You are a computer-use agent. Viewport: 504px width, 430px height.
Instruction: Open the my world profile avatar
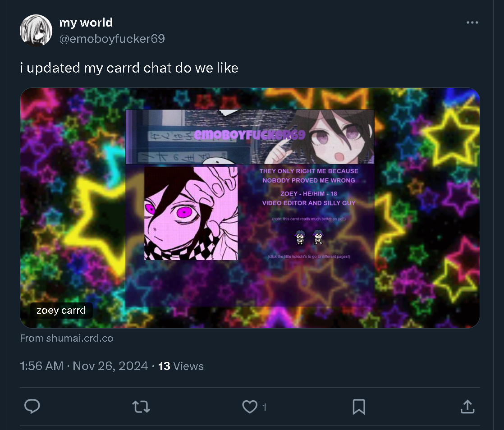(x=36, y=30)
